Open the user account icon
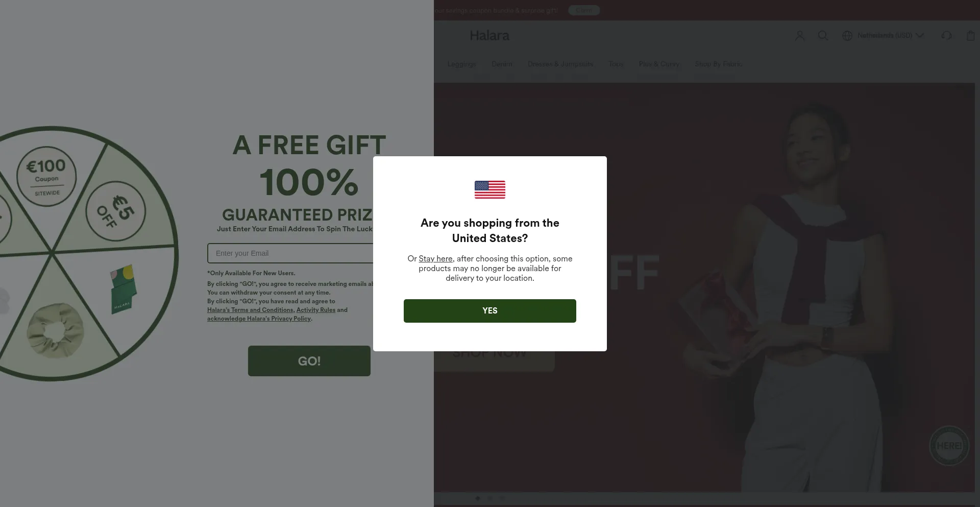The height and width of the screenshot is (507, 980). 800,36
